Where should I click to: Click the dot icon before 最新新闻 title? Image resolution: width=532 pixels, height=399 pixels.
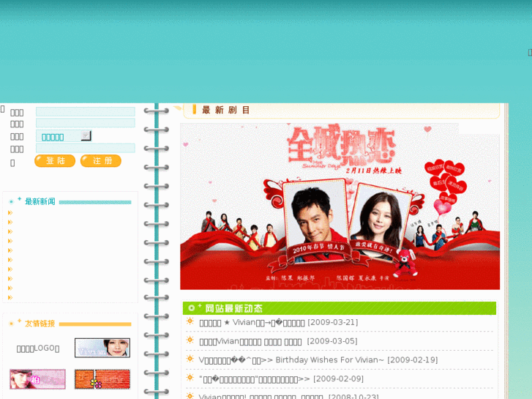click(11, 202)
